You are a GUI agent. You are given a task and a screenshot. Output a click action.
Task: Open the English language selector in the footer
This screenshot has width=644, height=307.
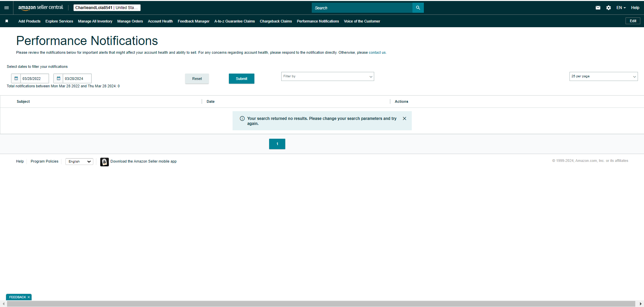click(79, 162)
